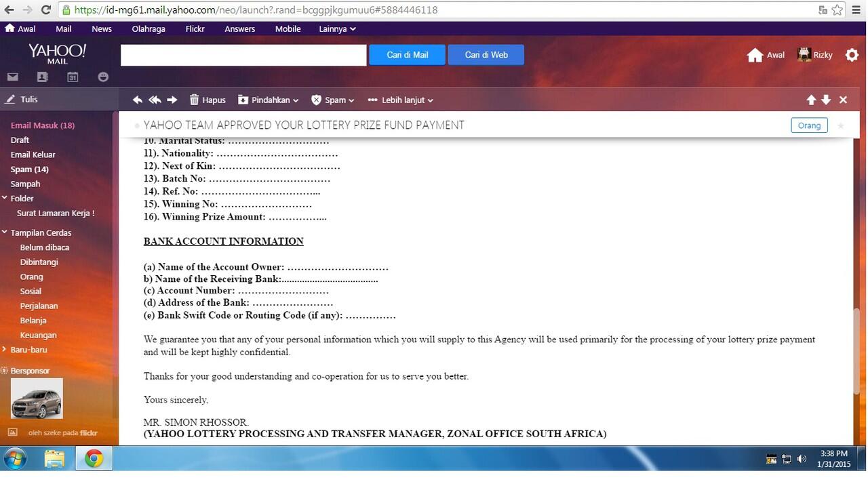Select the Perjalanan smart view
The height and width of the screenshot is (488, 868).
39,306
